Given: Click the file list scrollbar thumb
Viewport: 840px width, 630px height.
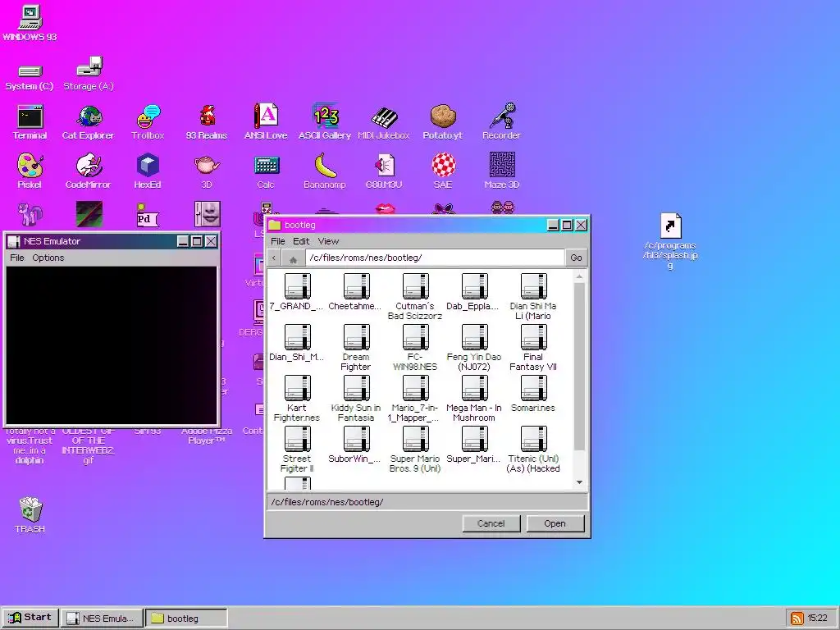Looking at the screenshot, I should 579,367.
